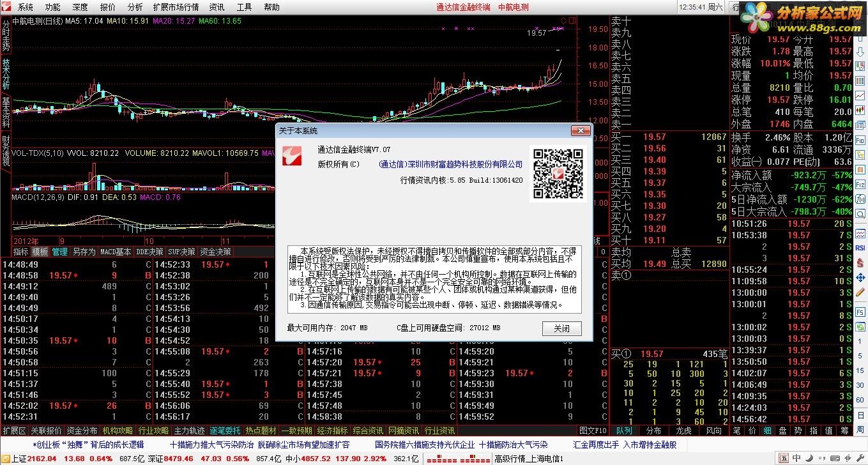Select the 分布 tab in order panel
The image size is (868, 465).
[653, 431]
